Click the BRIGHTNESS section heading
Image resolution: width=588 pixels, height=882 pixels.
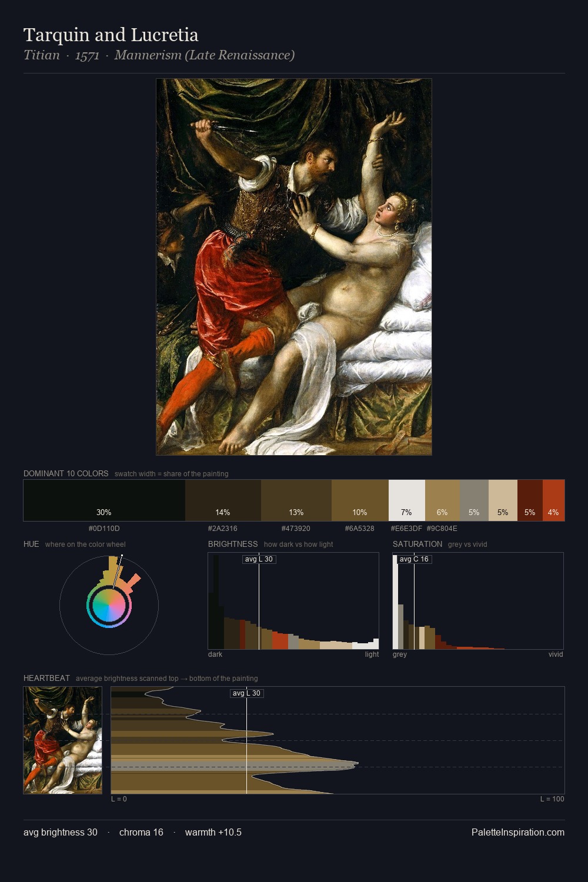[x=233, y=544]
